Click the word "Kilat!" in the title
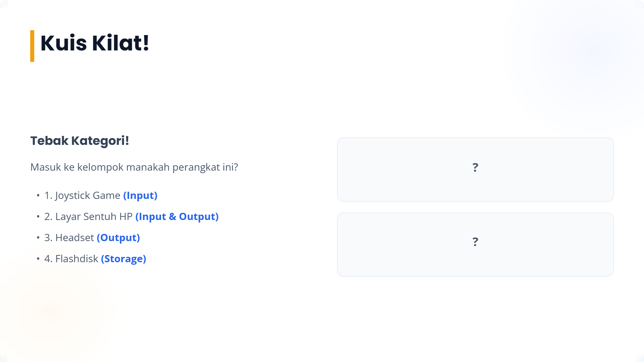The height and width of the screenshot is (362, 644). point(121,43)
